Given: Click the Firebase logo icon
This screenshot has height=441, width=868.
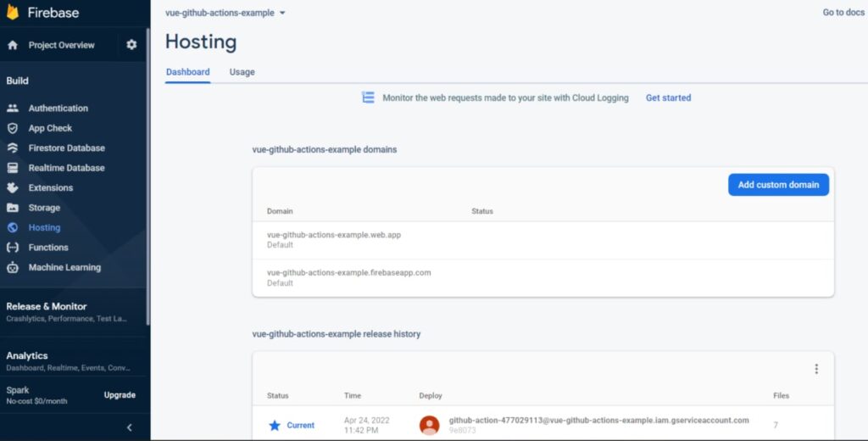Looking at the screenshot, I should 13,13.
